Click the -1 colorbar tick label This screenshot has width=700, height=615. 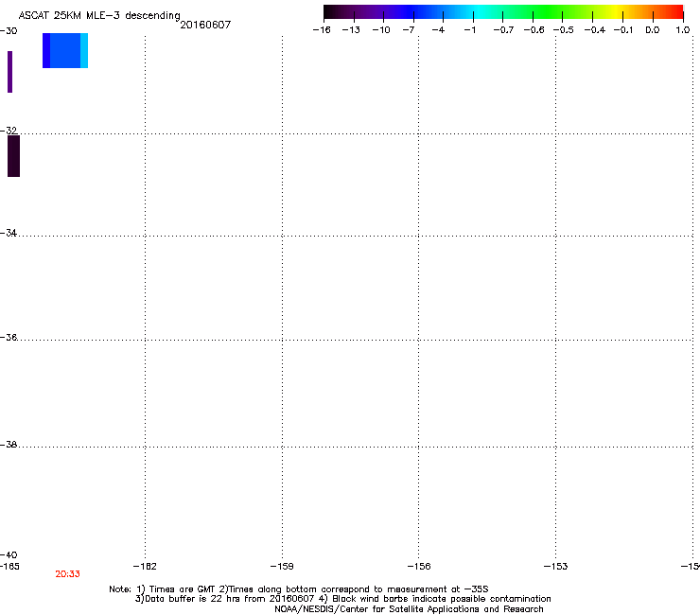(x=469, y=30)
